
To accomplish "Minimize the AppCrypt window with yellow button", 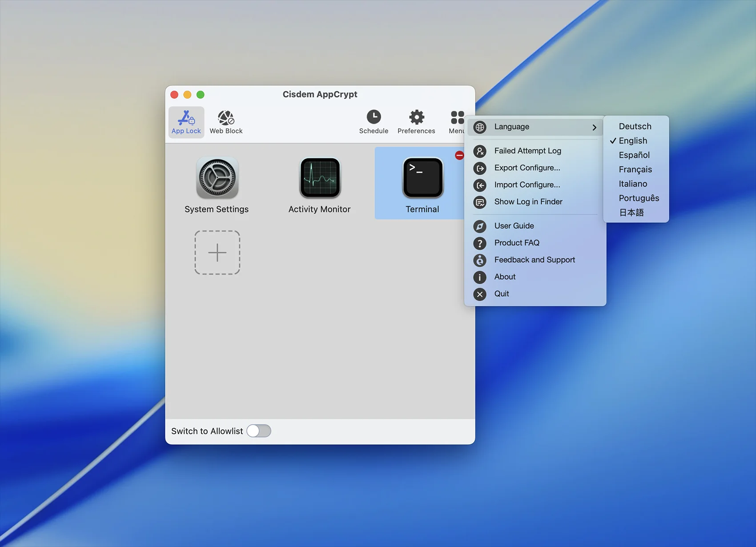I will tap(187, 95).
